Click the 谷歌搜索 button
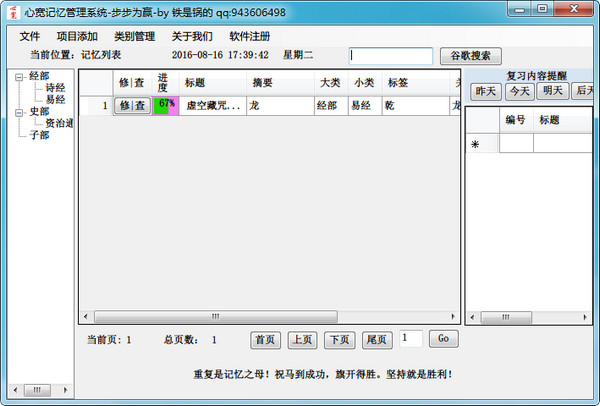Viewport: 600px width, 406px height. pyautogui.click(x=470, y=56)
